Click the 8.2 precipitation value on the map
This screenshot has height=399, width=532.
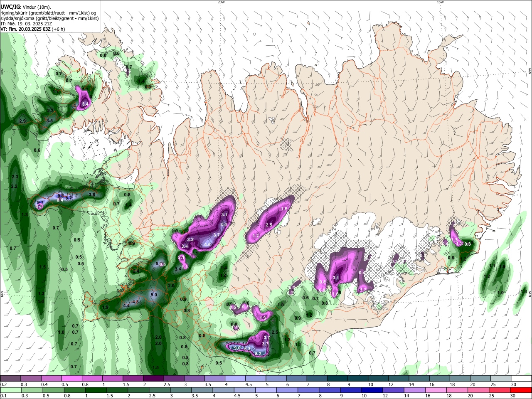258,354
